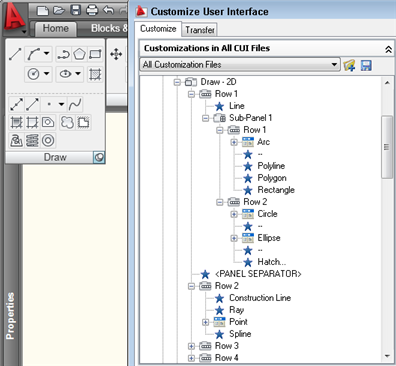Select the Construction Line command in tree
The width and height of the screenshot is (396, 366).
coord(260,298)
